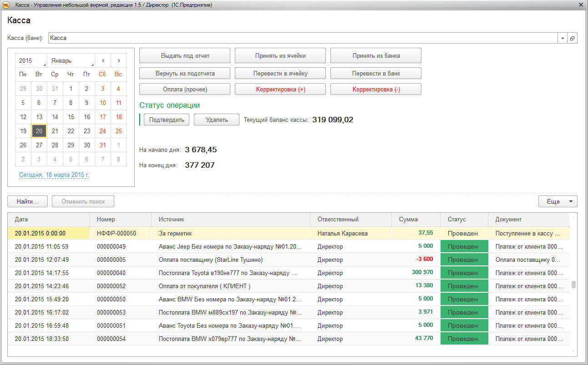
Task: Sort by Документ column header
Action: [x=528, y=220]
